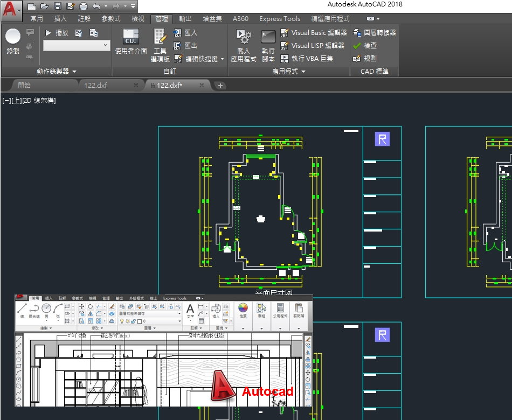Open the 增益集 ribbon tab

click(212, 19)
